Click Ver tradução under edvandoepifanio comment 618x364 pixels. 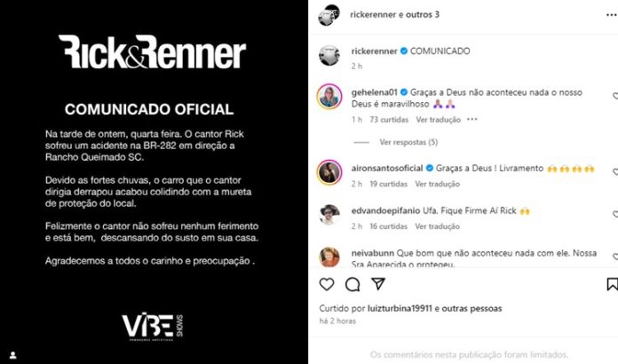tap(438, 226)
